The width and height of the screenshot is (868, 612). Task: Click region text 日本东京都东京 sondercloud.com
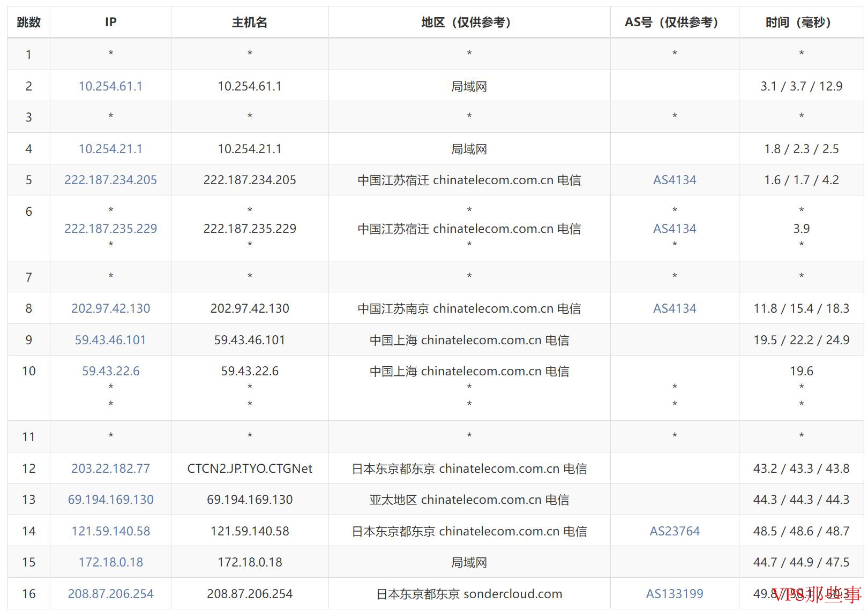(469, 594)
